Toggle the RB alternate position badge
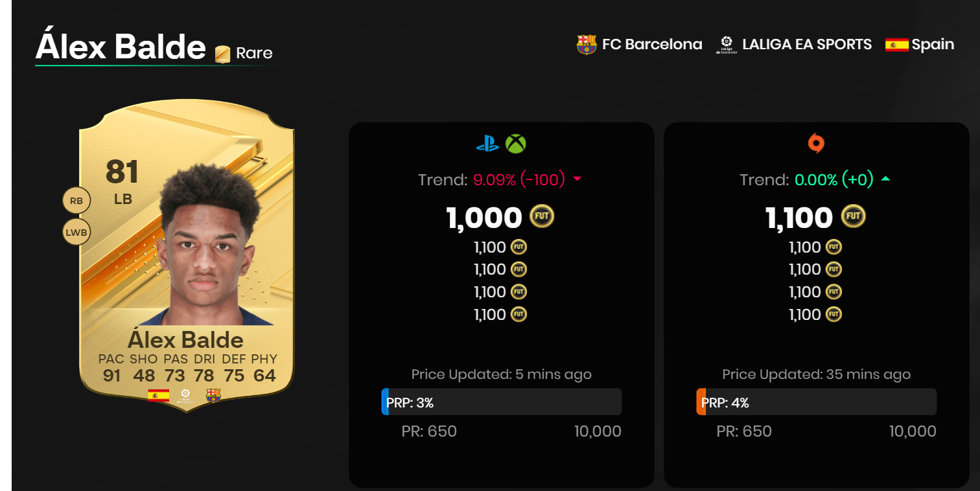Image resolution: width=980 pixels, height=491 pixels. click(x=76, y=200)
